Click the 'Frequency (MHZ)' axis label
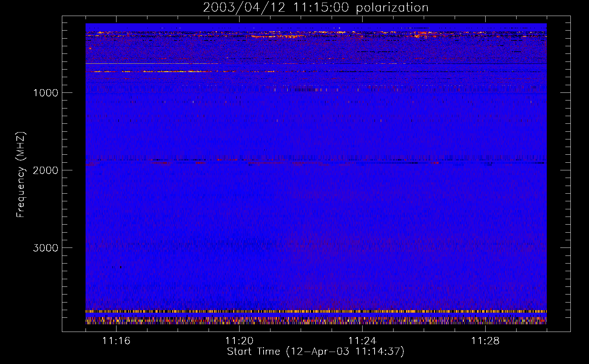This screenshot has height=364, width=589. click(x=21, y=175)
